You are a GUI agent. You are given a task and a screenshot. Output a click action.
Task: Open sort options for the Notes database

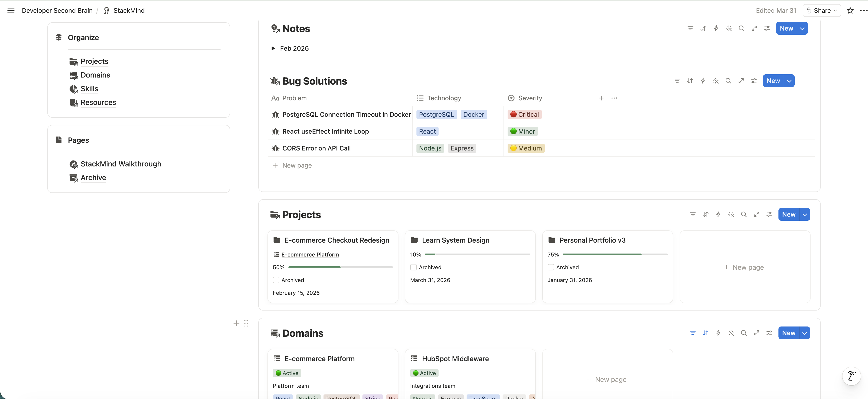[x=703, y=28]
